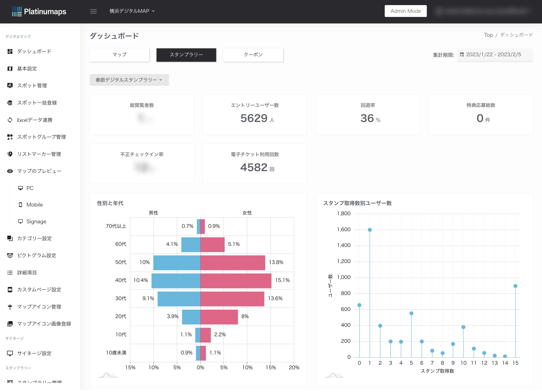
Task: Click the Platinumaps logo
Action: point(39,11)
